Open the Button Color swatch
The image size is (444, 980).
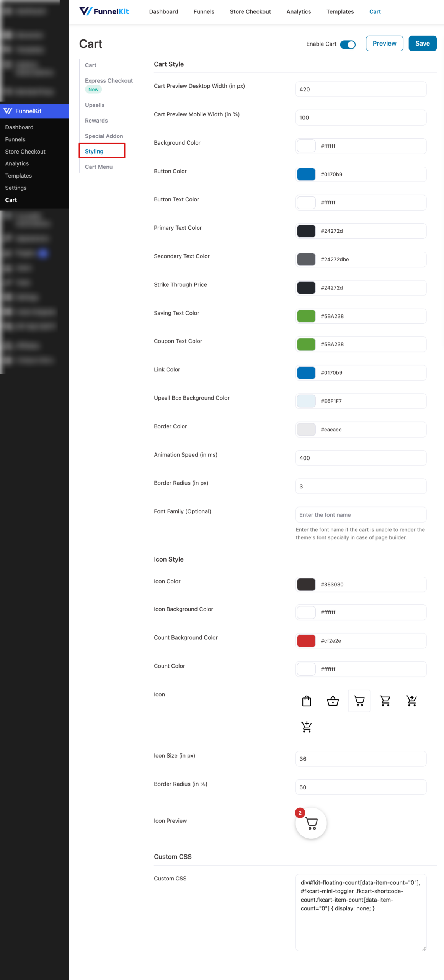click(x=306, y=174)
